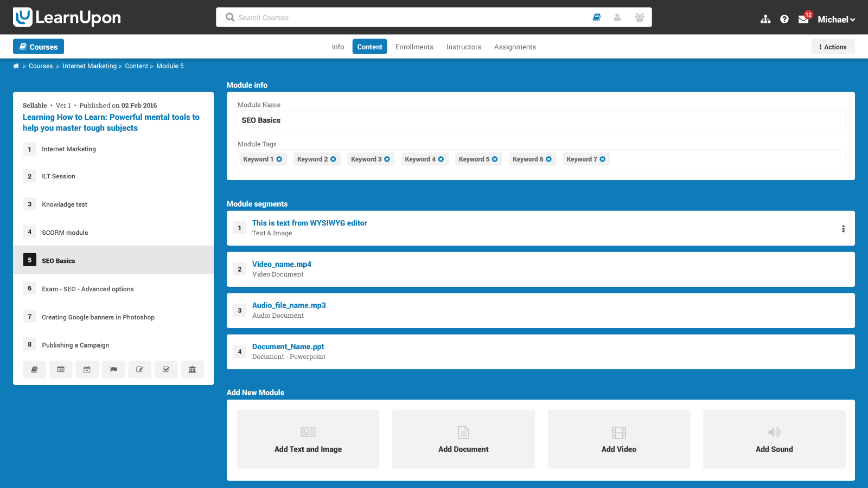Open the Michael account dropdown
Viewport: 868px width, 488px height.
[836, 20]
